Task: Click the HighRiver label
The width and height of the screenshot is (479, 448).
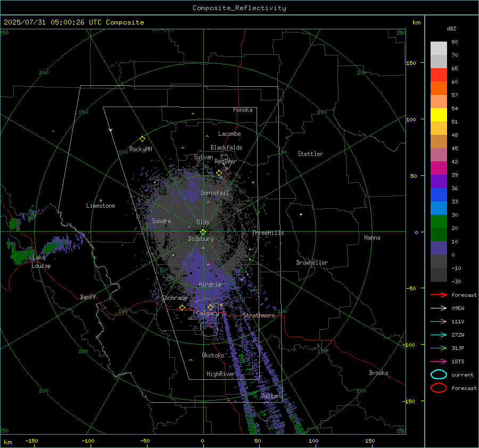Action: pos(221,374)
